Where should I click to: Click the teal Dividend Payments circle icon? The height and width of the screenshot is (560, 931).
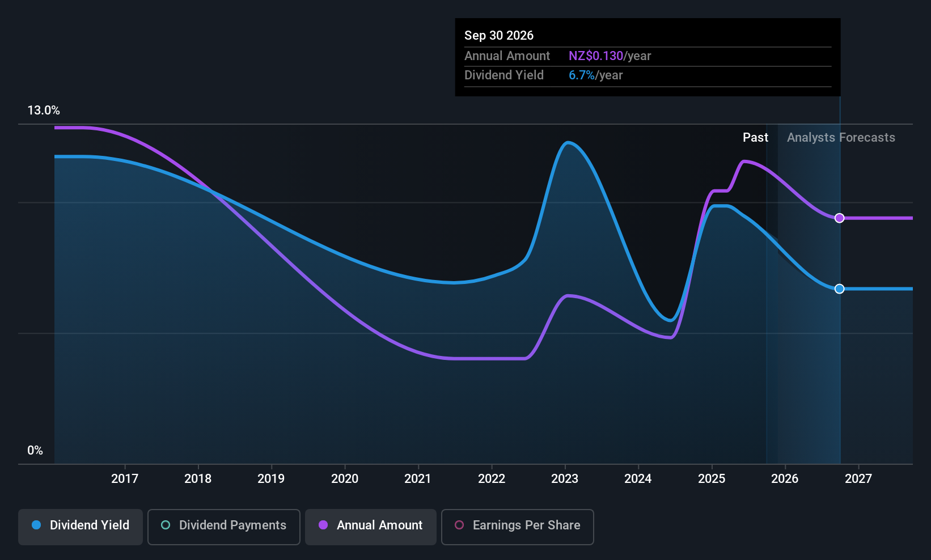[x=165, y=525]
